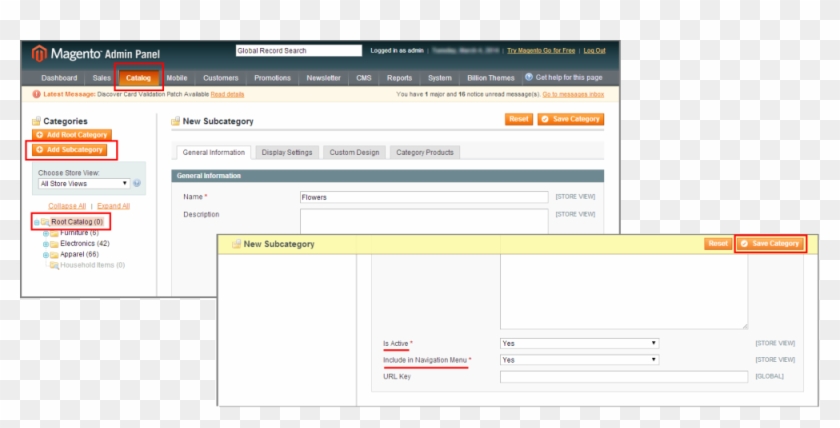
Task: Select the Electronics (42) category
Action: (x=85, y=244)
